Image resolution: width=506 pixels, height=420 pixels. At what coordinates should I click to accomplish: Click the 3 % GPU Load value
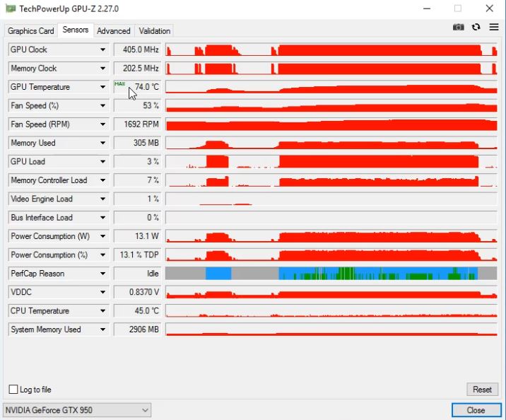[x=137, y=162]
